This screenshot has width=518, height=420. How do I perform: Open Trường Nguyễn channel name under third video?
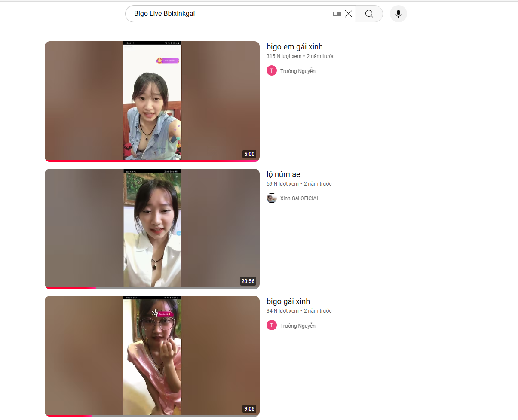click(297, 326)
